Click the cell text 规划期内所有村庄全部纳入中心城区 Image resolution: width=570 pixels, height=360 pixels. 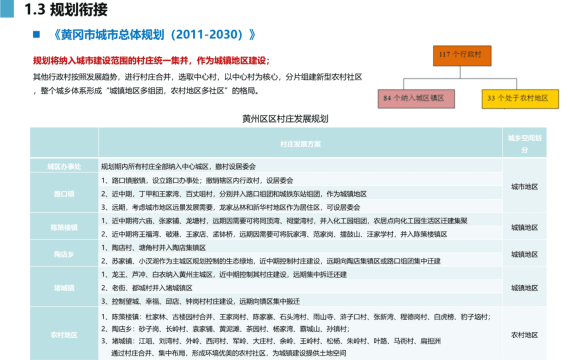155,167
